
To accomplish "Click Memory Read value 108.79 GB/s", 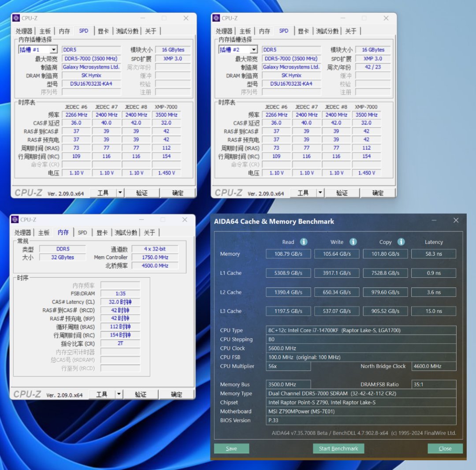I will 288,254.
